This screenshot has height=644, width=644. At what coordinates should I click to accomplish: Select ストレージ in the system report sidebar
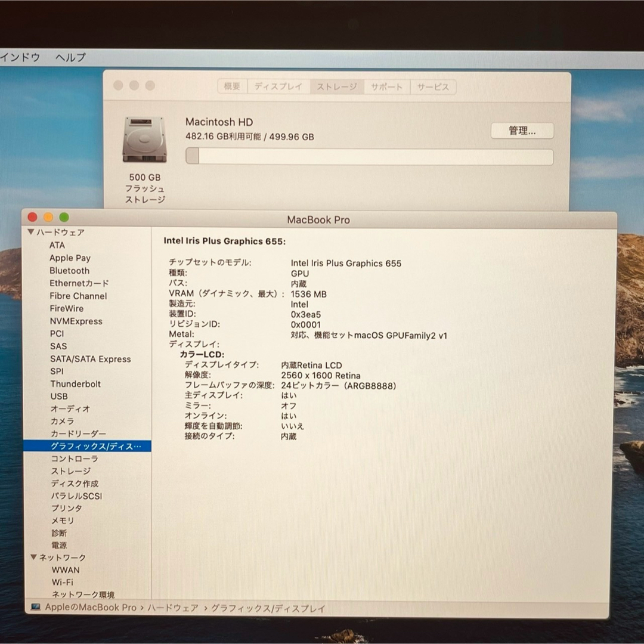pyautogui.click(x=70, y=471)
